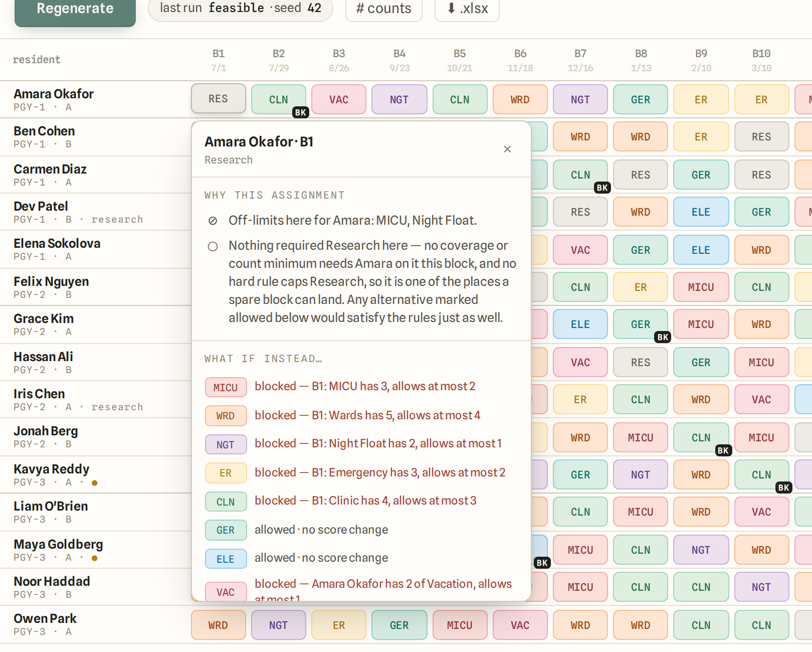Click Noor Haddad's NGT cell in B10
Viewport: 812px width, 652px height.
point(761,587)
